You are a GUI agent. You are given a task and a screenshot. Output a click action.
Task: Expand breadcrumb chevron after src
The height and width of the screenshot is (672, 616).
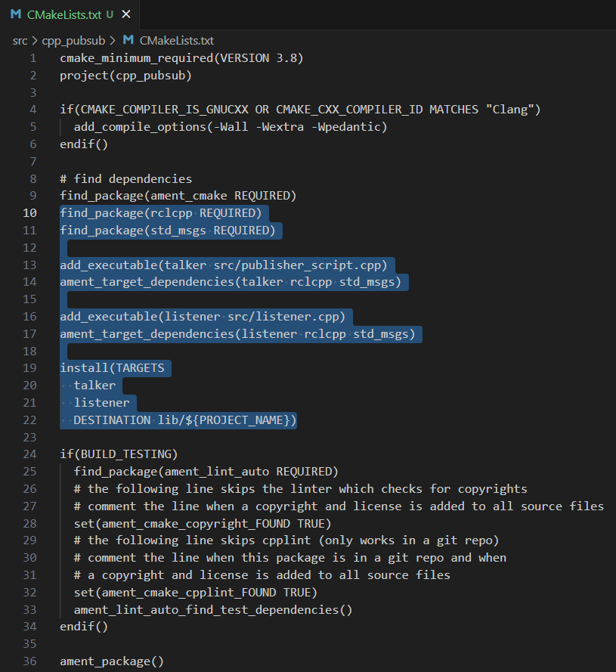(35, 41)
